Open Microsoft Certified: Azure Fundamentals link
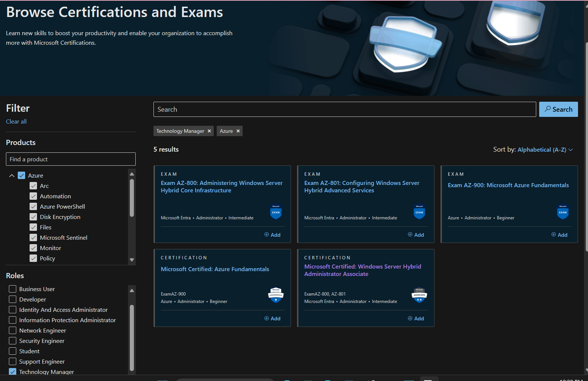 215,269
